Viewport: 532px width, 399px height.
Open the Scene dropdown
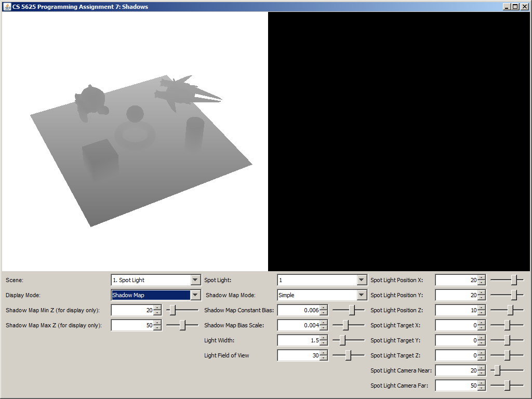coord(195,280)
